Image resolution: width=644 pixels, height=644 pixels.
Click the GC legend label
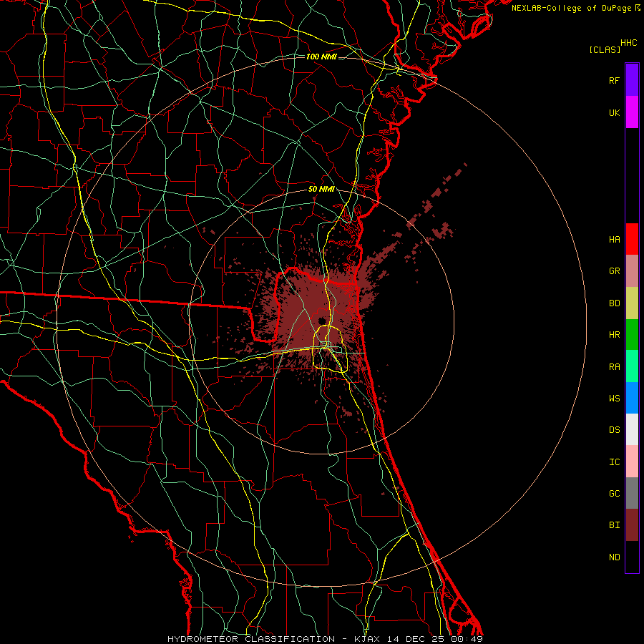point(614,494)
